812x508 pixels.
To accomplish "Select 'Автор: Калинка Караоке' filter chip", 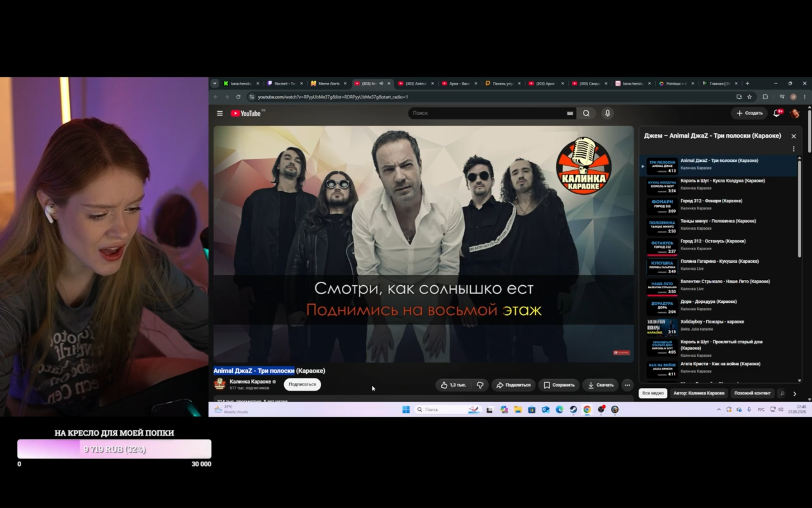I will 699,393.
